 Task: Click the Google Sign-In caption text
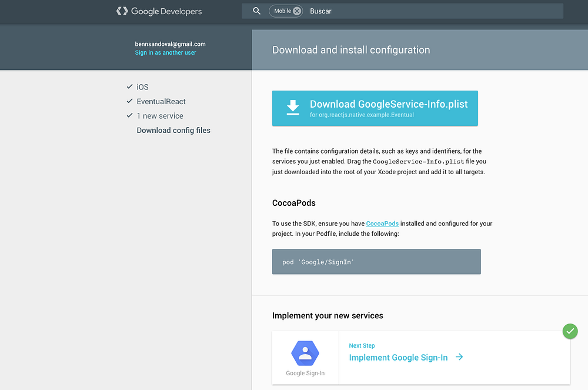[305, 373]
